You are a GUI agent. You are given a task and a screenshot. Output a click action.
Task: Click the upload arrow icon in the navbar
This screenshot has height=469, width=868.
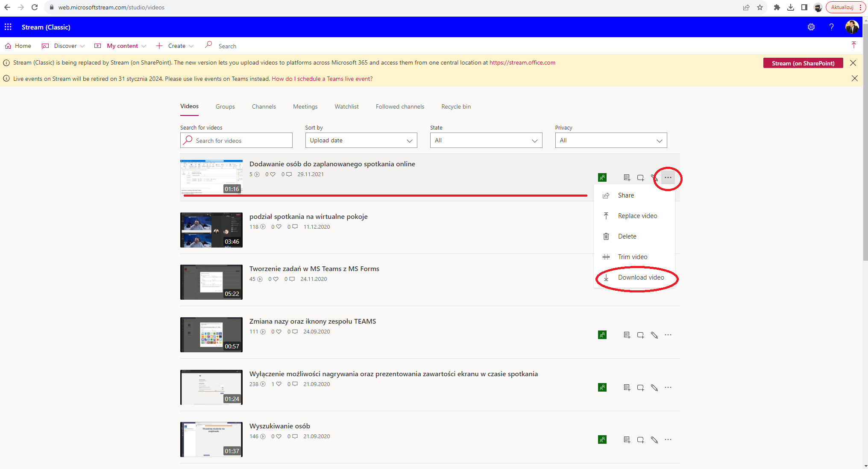[x=853, y=45]
